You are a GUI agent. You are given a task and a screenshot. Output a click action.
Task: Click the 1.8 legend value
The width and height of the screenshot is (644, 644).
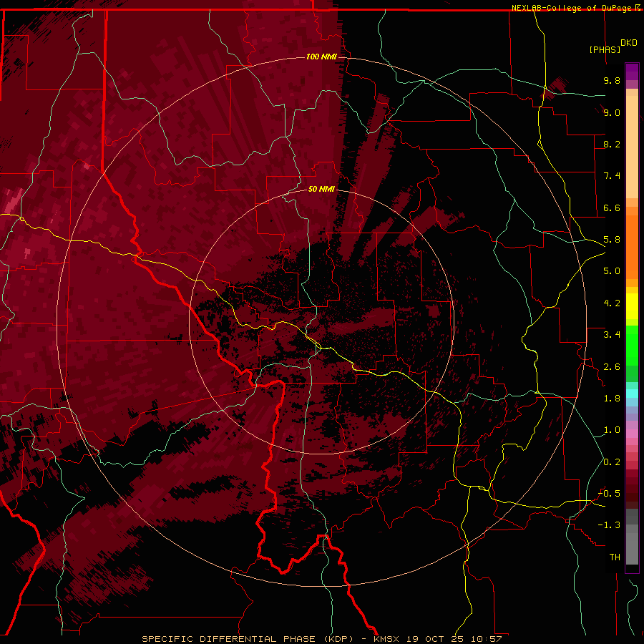point(612,399)
